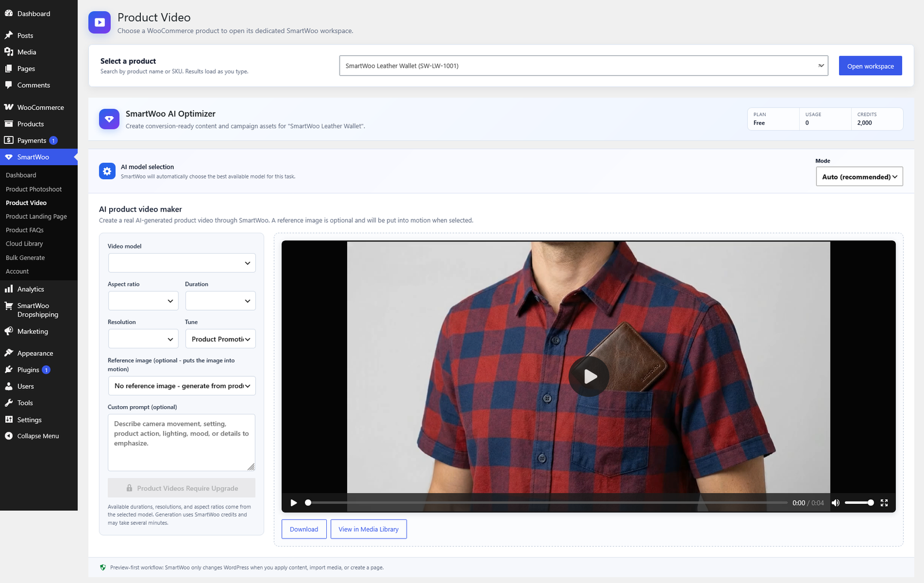Open the Aspect ratio dropdown

pyautogui.click(x=143, y=301)
